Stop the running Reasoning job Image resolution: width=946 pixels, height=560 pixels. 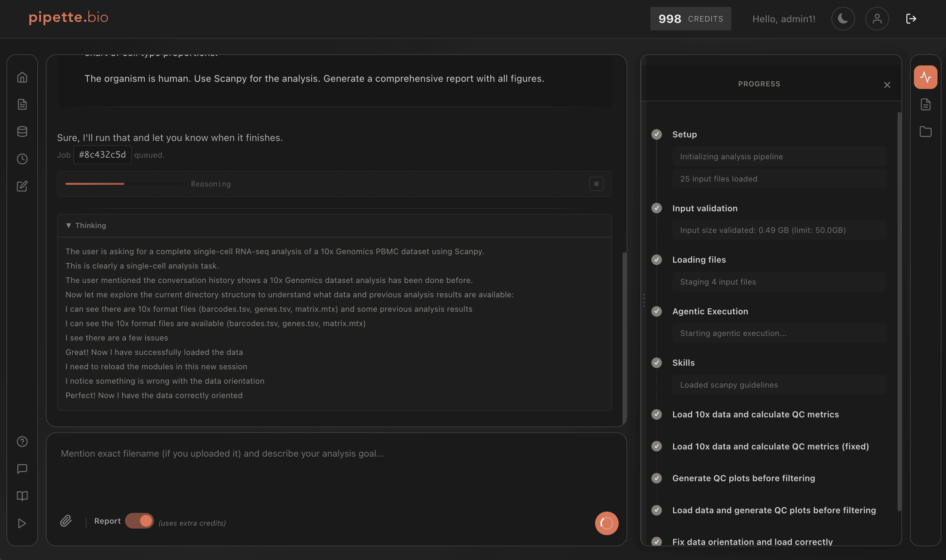click(x=596, y=184)
